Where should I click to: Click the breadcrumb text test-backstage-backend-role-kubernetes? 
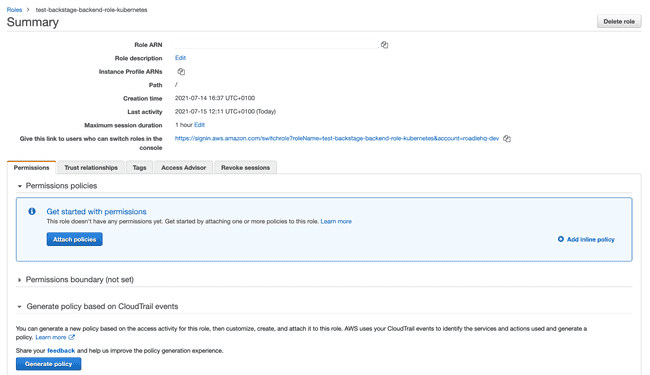pyautogui.click(x=91, y=10)
